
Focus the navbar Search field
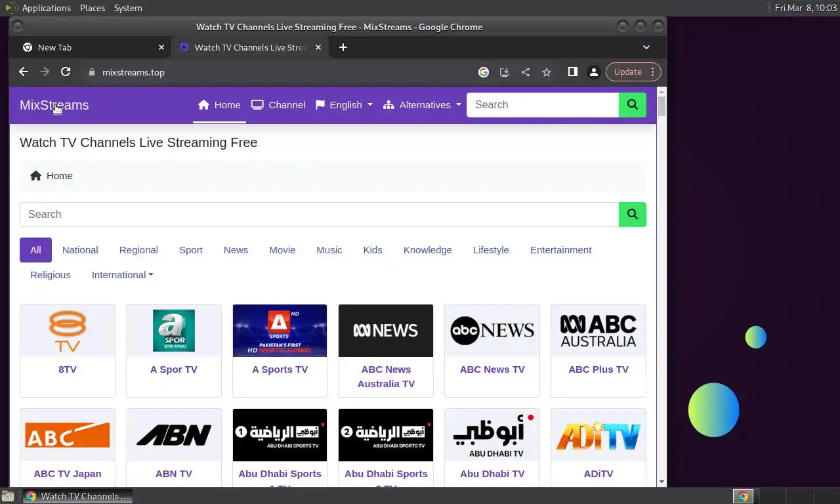tap(543, 105)
